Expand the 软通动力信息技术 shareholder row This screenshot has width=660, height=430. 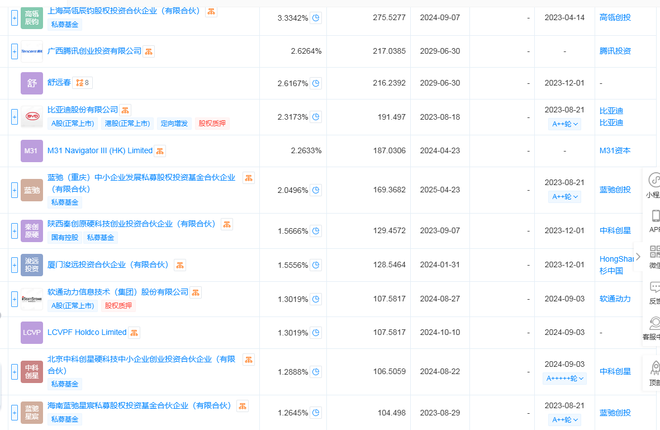click(13, 298)
